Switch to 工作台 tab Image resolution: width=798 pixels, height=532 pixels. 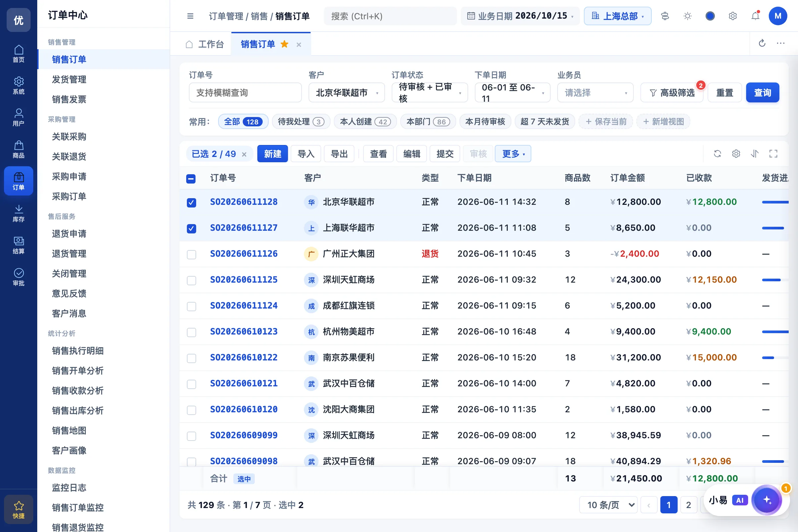(x=205, y=44)
